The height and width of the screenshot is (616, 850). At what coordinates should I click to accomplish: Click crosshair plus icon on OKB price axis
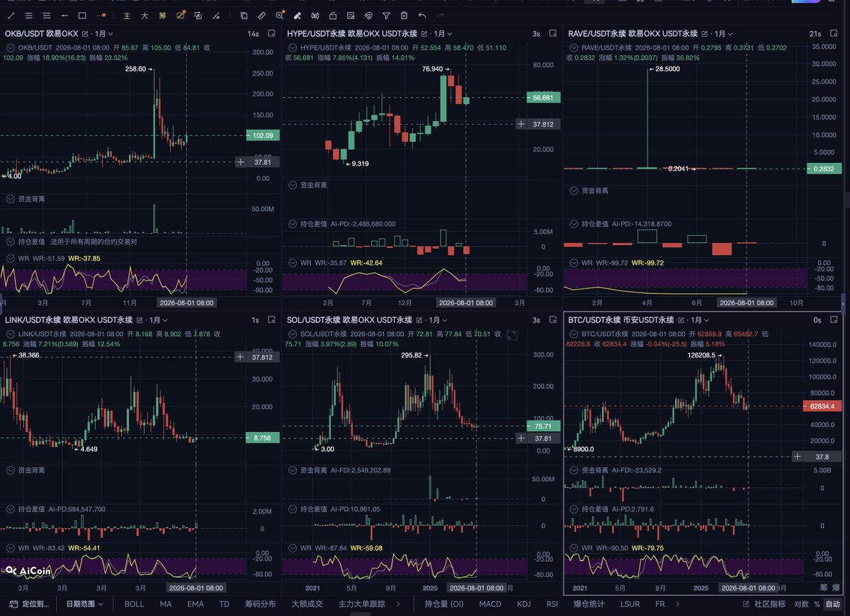click(x=240, y=161)
